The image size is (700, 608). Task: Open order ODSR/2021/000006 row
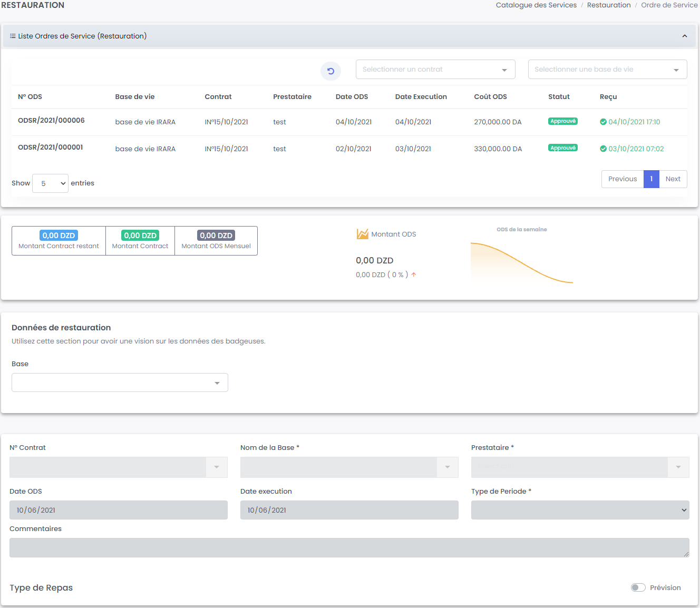pos(51,121)
